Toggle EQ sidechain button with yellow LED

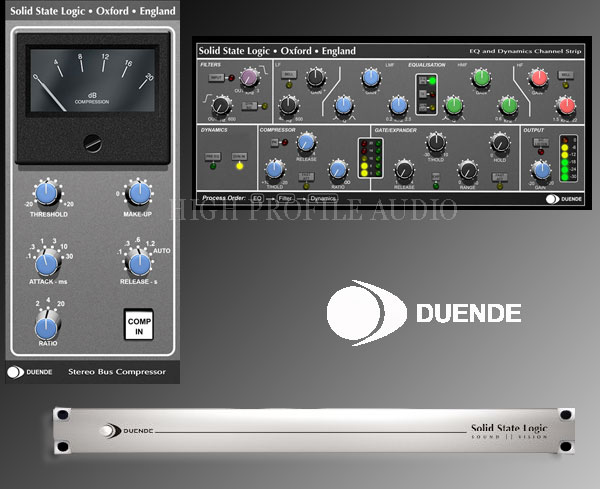[422, 108]
